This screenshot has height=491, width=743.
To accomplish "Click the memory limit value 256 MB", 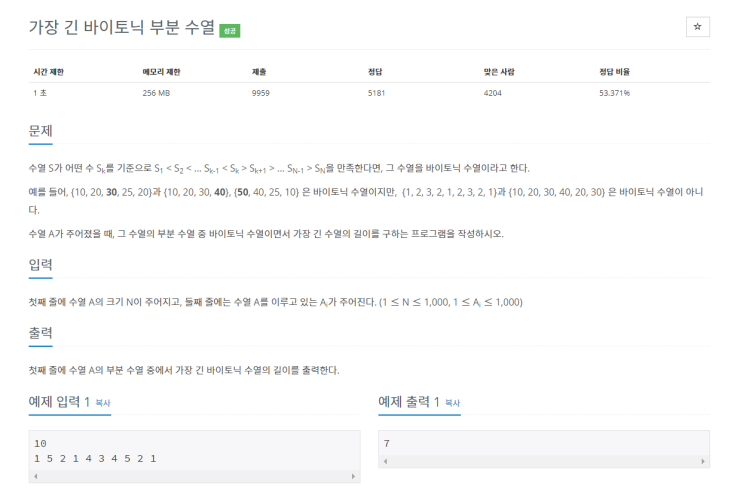I will (x=156, y=93).
